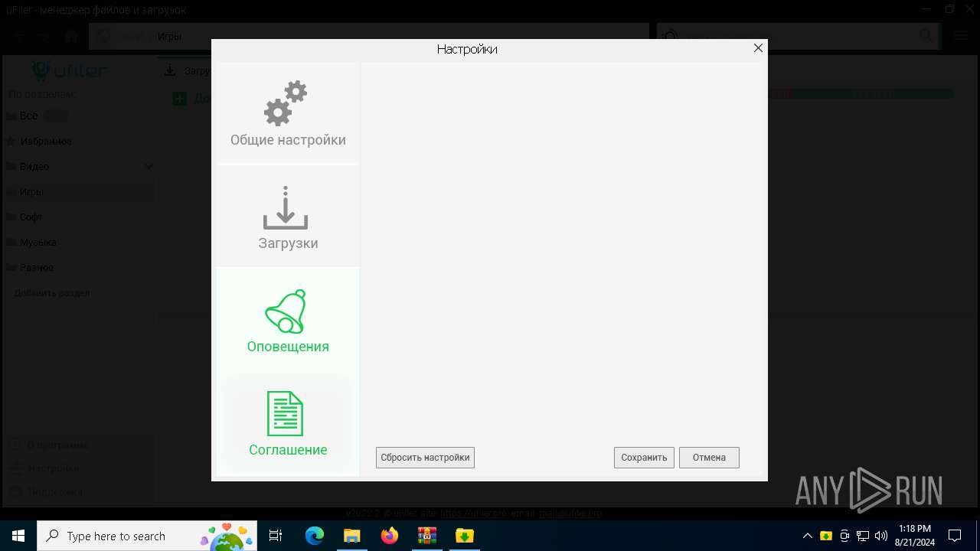Image resolution: width=980 pixels, height=551 pixels.
Task: Click the home icon in uFiler toolbar
Action: point(71,36)
